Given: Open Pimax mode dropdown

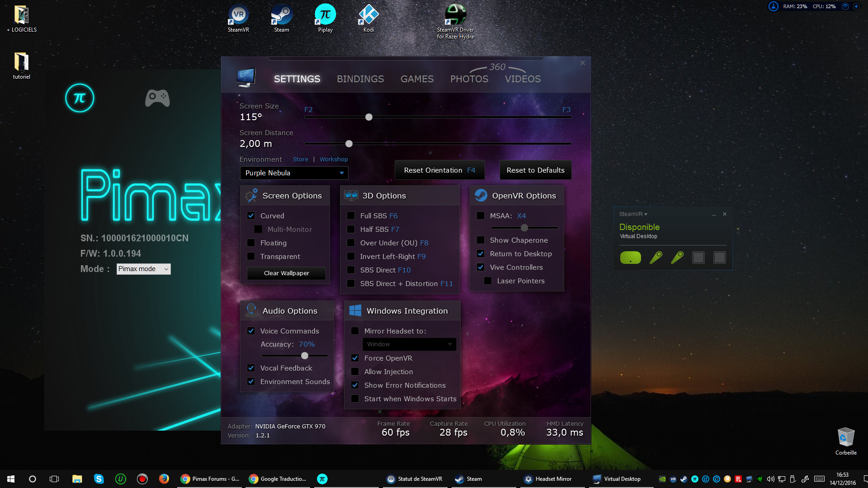Looking at the screenshot, I should click(x=143, y=269).
